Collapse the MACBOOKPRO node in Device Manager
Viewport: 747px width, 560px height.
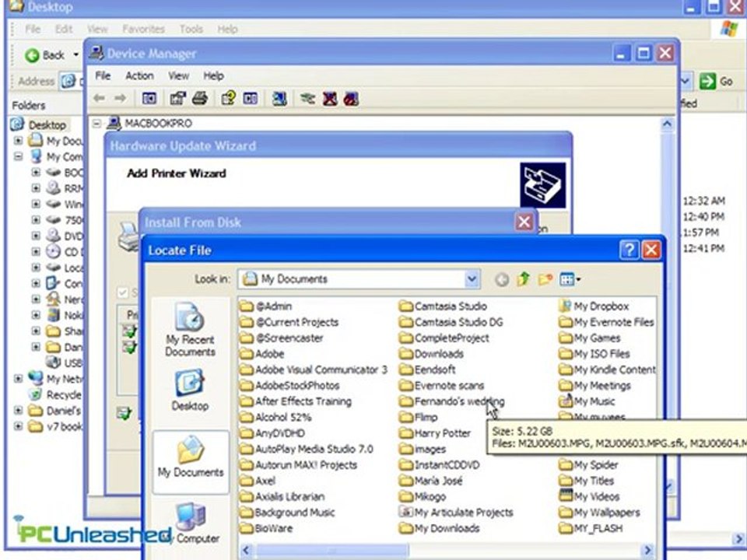click(96, 124)
